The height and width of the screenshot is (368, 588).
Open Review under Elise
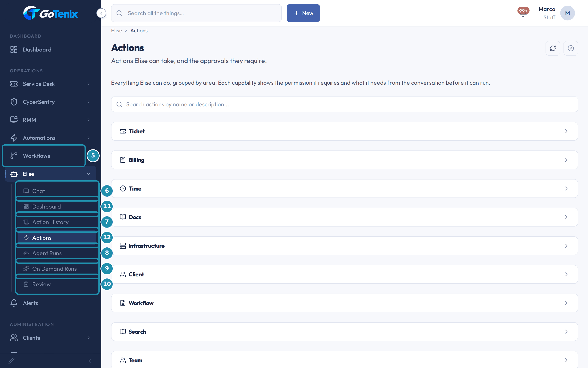(x=57, y=284)
